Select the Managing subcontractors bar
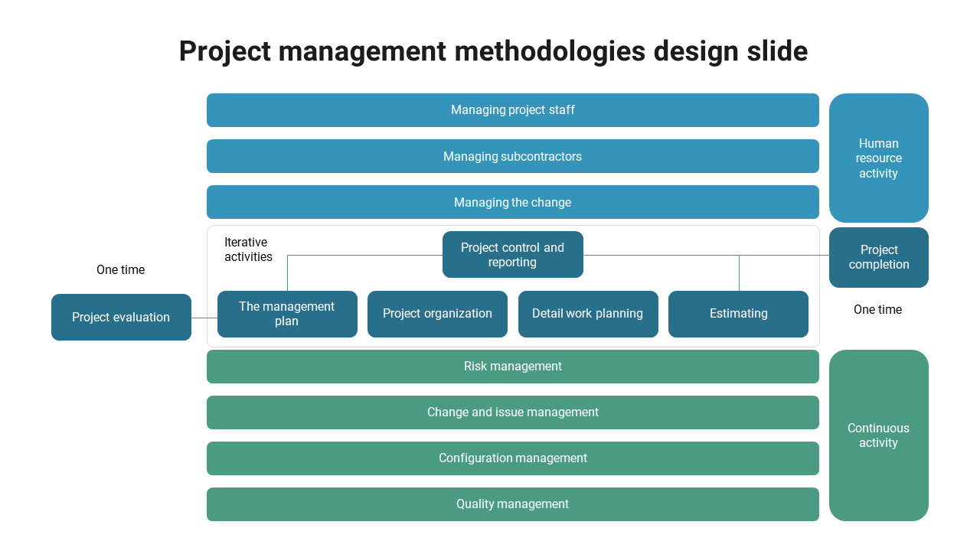This screenshot has height=551, width=980. coord(512,156)
